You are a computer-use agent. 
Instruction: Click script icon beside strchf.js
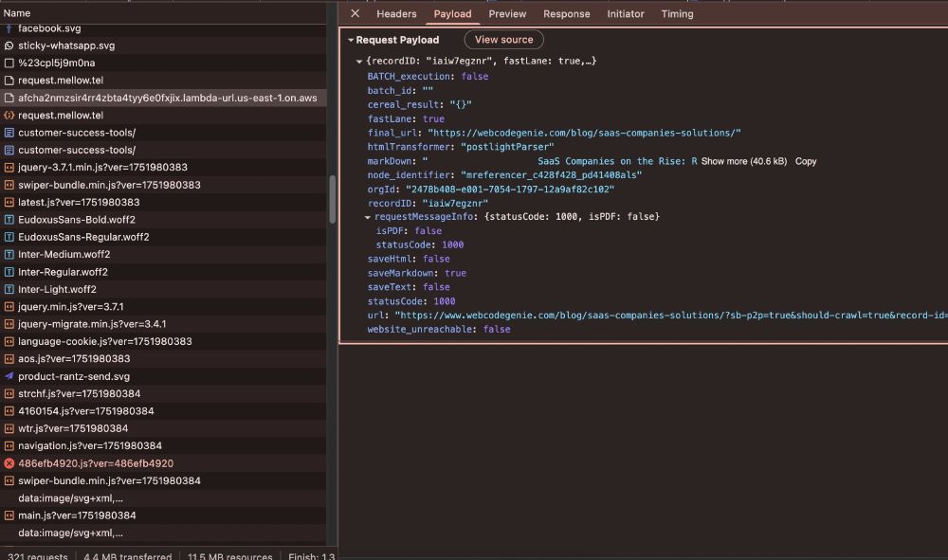point(9,394)
